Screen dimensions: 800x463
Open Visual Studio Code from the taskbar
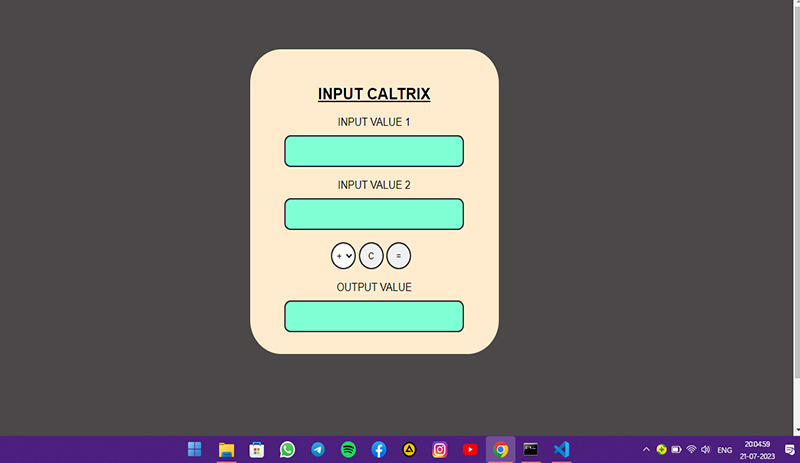[x=561, y=449]
